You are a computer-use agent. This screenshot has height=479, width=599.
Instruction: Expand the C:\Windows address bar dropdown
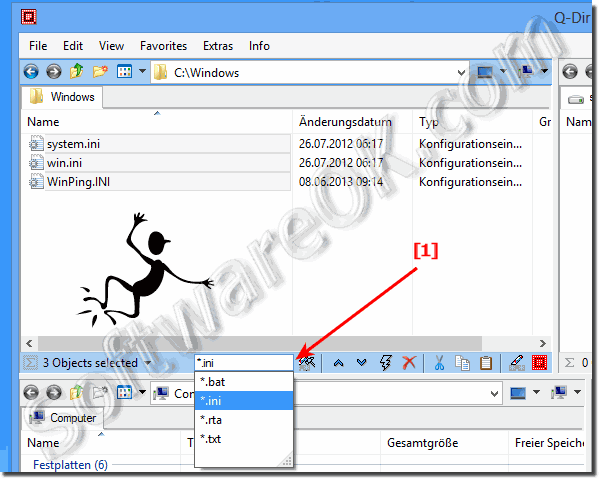461,73
